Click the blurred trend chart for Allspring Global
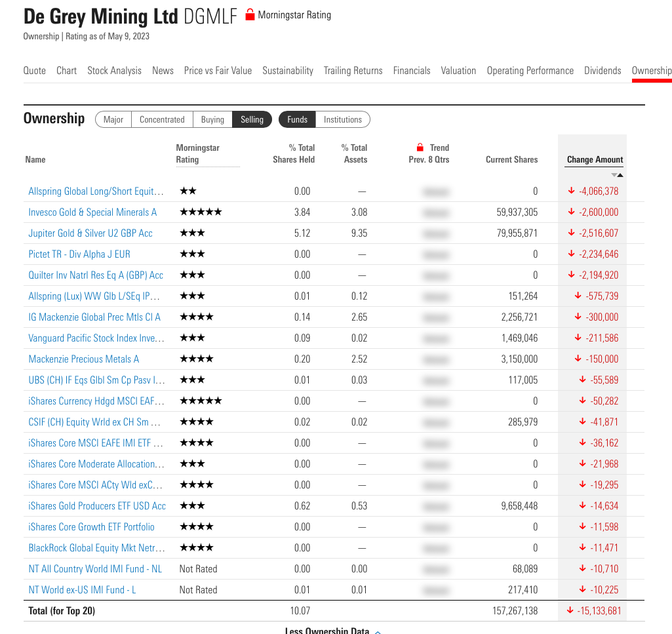 [435, 191]
